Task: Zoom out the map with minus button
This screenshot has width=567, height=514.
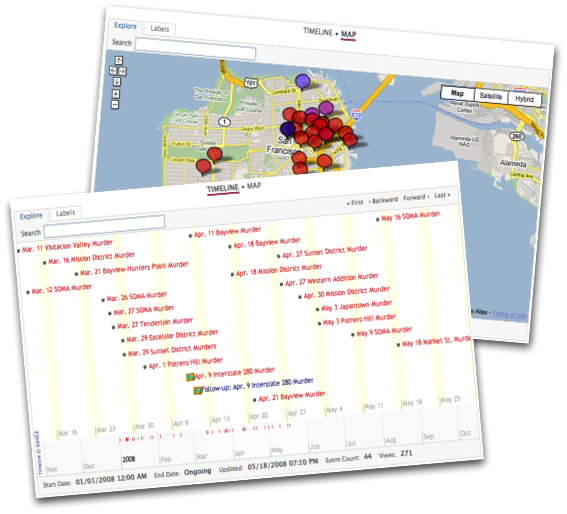Action: pos(115,105)
